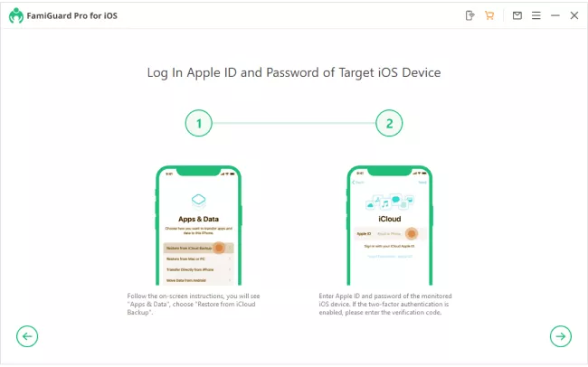Click orange dot on Apple ID field
588x367 pixels.
point(412,233)
